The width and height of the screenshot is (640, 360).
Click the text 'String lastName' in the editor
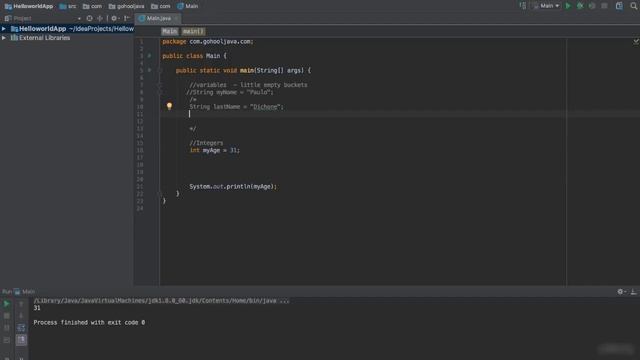coord(215,107)
